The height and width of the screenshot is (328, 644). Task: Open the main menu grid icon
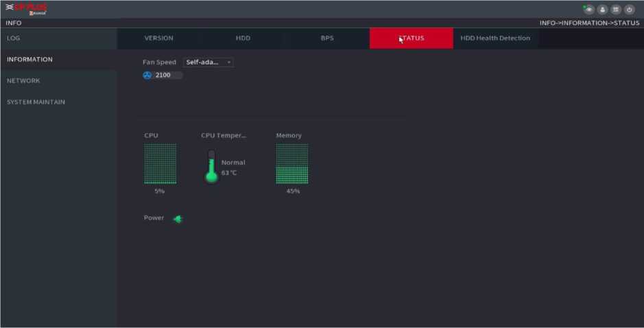tap(616, 10)
